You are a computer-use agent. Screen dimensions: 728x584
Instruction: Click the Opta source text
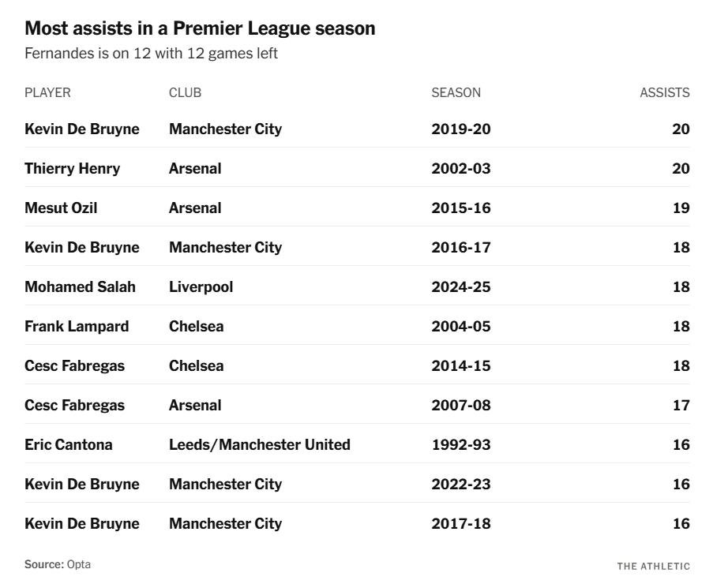78,564
